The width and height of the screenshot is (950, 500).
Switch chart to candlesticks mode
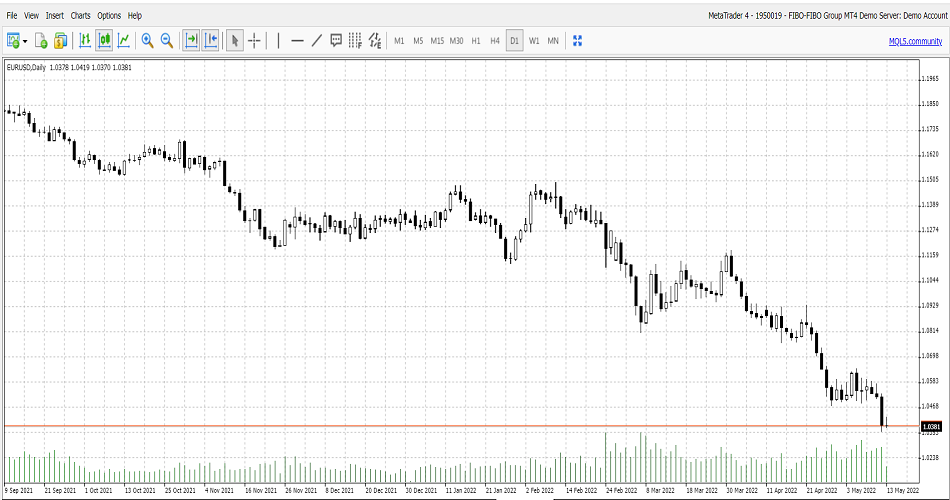104,41
